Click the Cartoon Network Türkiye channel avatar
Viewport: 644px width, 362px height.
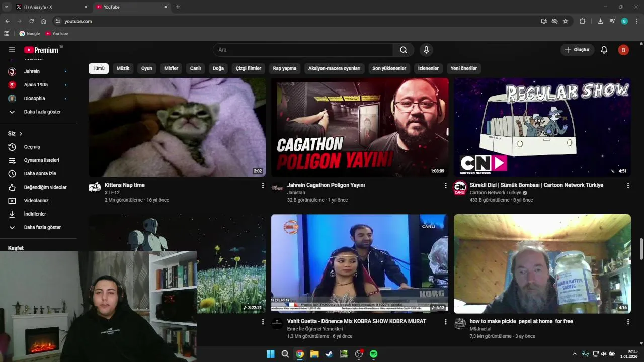460,188
